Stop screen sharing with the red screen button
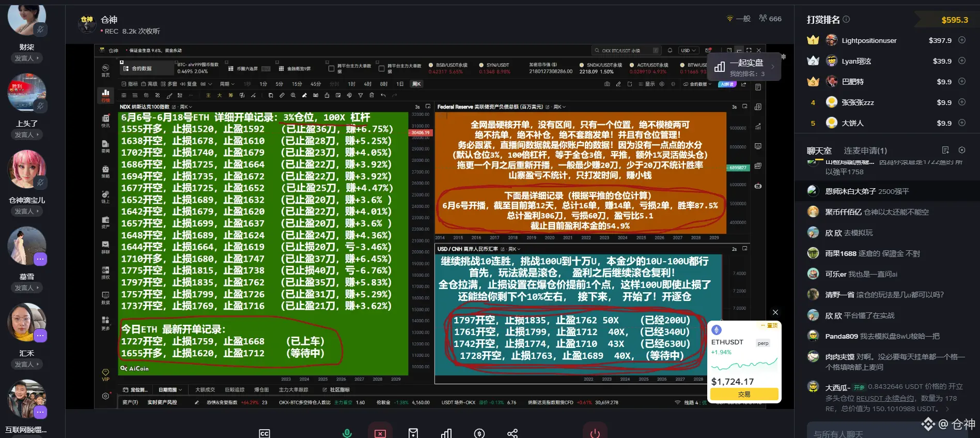This screenshot has width=980, height=438. (x=380, y=432)
